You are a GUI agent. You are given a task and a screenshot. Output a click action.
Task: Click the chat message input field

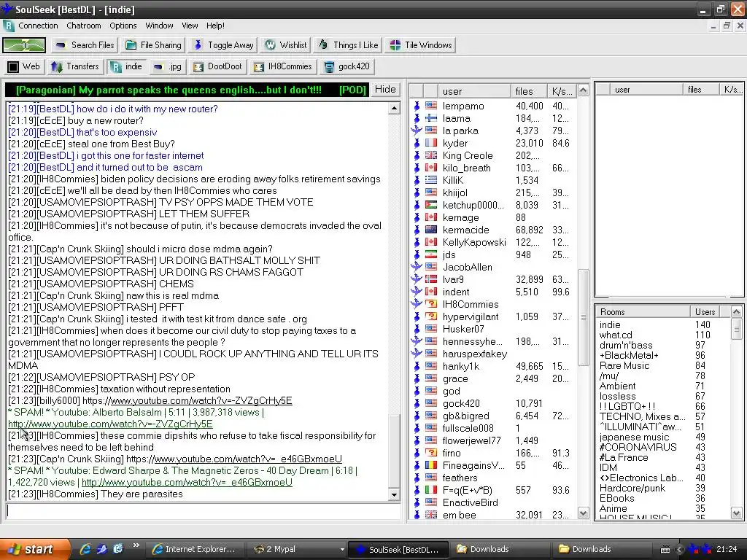click(x=203, y=511)
